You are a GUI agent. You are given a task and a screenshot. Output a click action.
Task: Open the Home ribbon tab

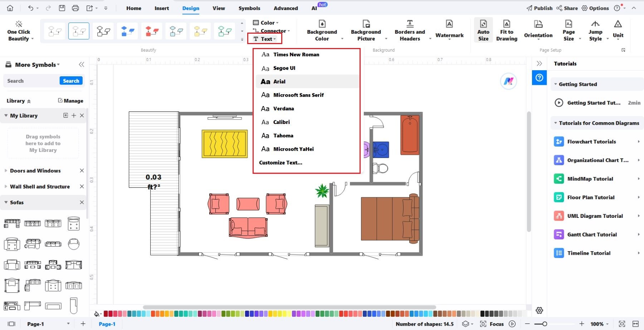(134, 8)
